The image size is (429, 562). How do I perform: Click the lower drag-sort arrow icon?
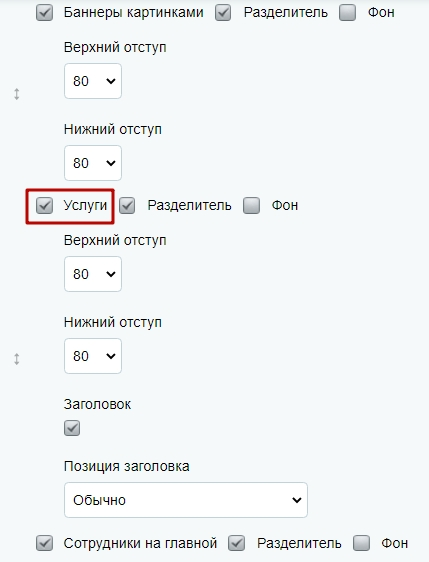pos(16,359)
